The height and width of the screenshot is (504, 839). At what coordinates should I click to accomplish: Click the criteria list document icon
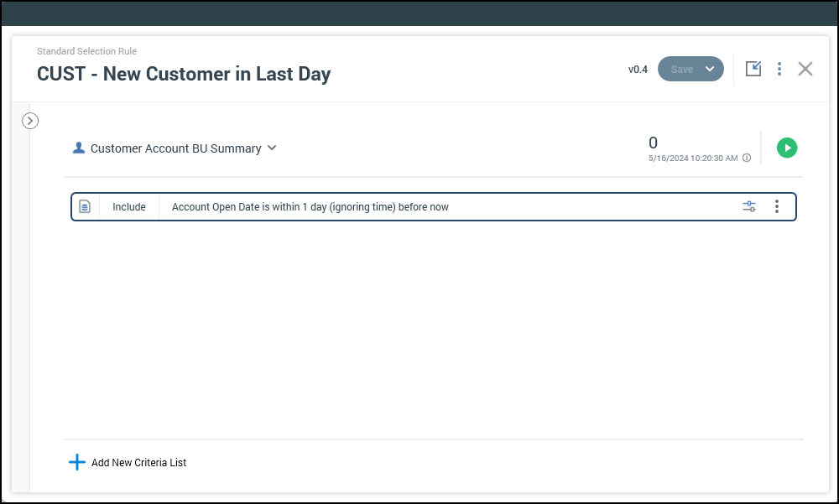pyautogui.click(x=85, y=206)
